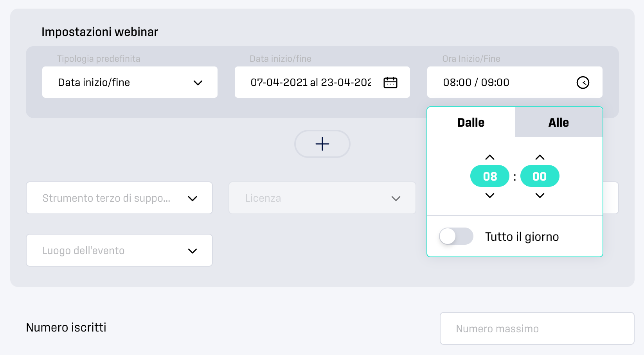
Task: Click the plus icon to add row
Action: tap(322, 144)
